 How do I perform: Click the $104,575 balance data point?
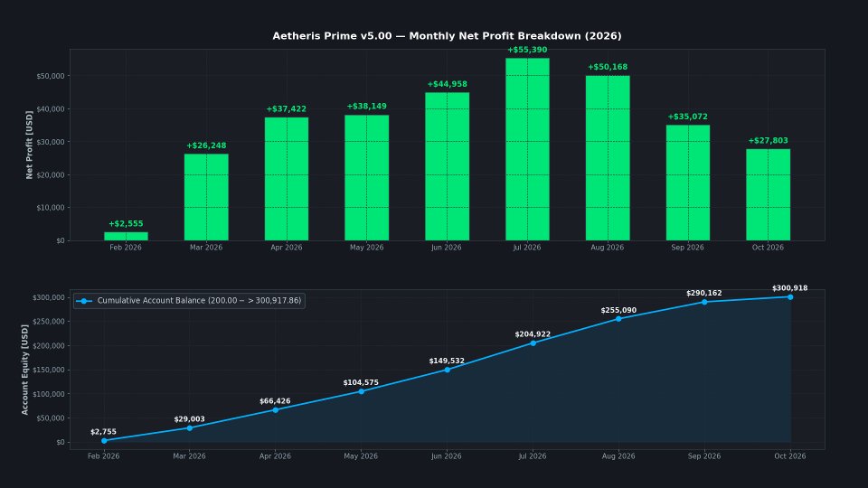[362, 391]
